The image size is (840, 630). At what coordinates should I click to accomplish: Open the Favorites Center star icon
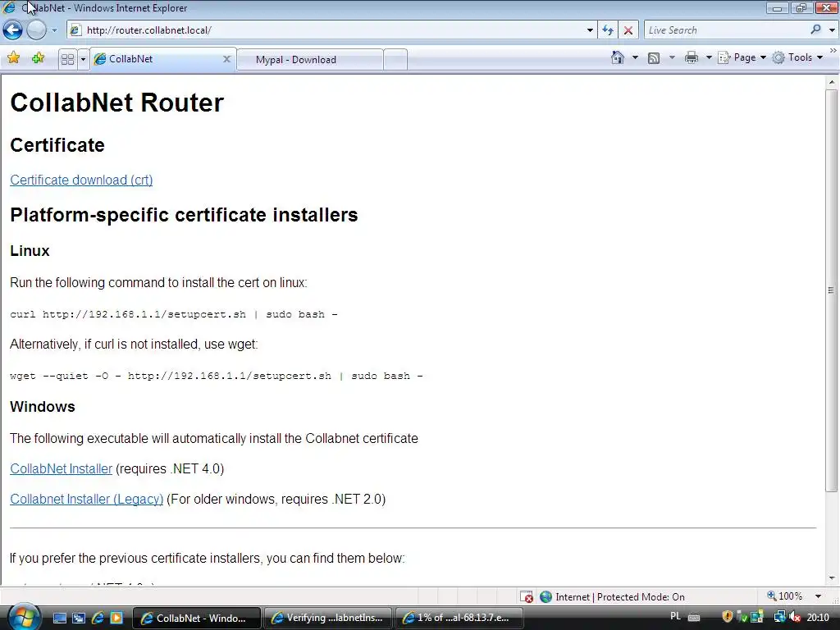[14, 58]
